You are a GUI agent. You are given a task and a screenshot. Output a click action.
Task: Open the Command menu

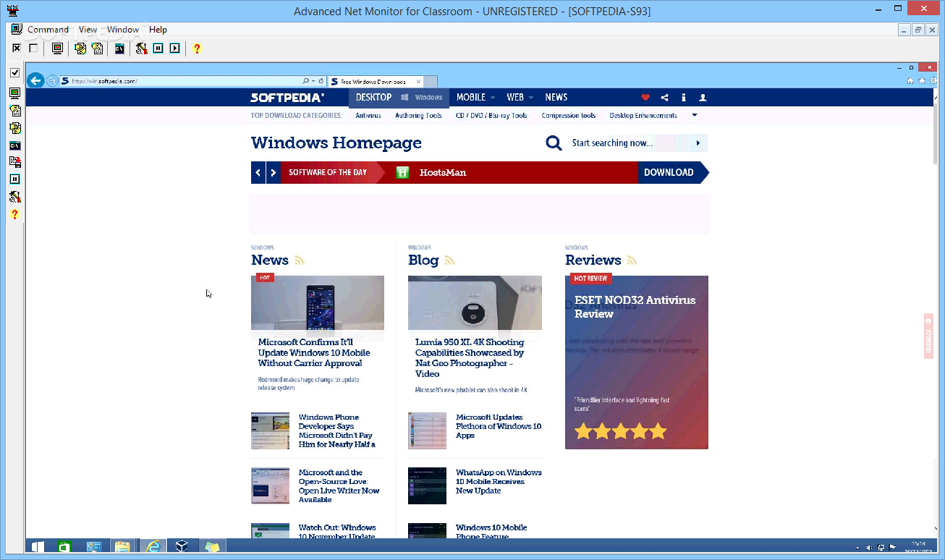[48, 30]
